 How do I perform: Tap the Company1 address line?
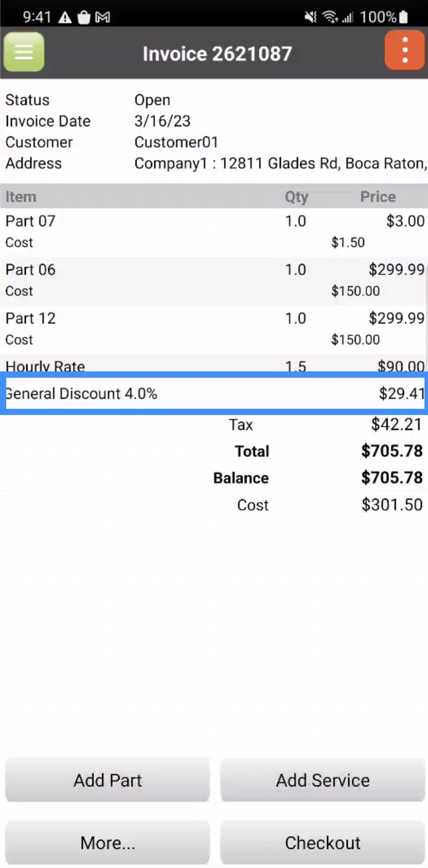click(x=280, y=163)
